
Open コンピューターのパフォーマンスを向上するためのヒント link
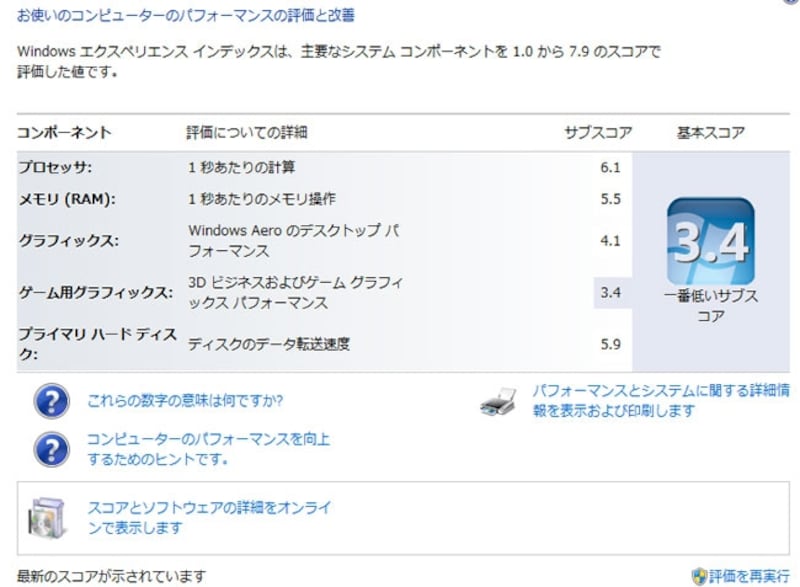tap(208, 449)
